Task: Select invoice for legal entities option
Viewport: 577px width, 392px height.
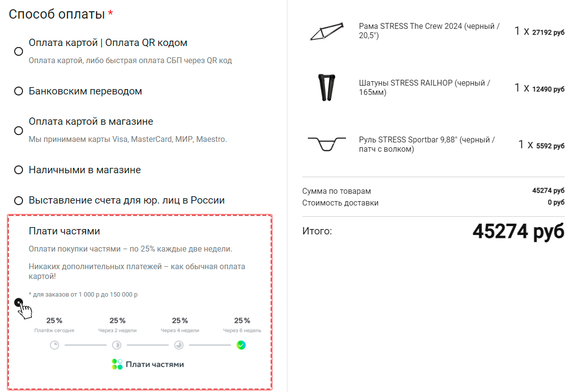Action: (19, 201)
